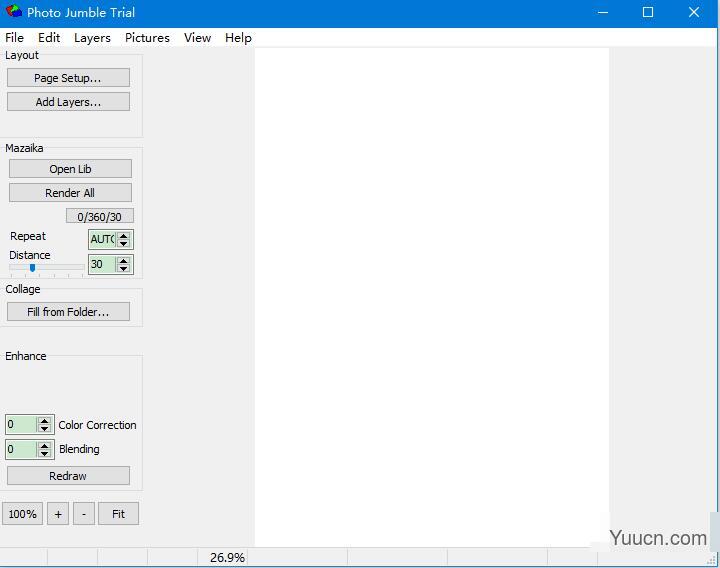
Task: Open Lib in Mazaika section
Action: [70, 169]
